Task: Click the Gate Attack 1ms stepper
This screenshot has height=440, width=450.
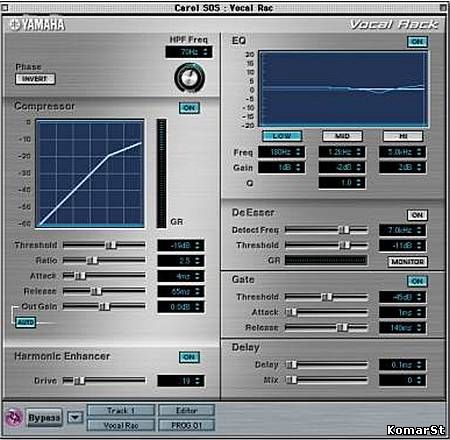Action: 402,313
